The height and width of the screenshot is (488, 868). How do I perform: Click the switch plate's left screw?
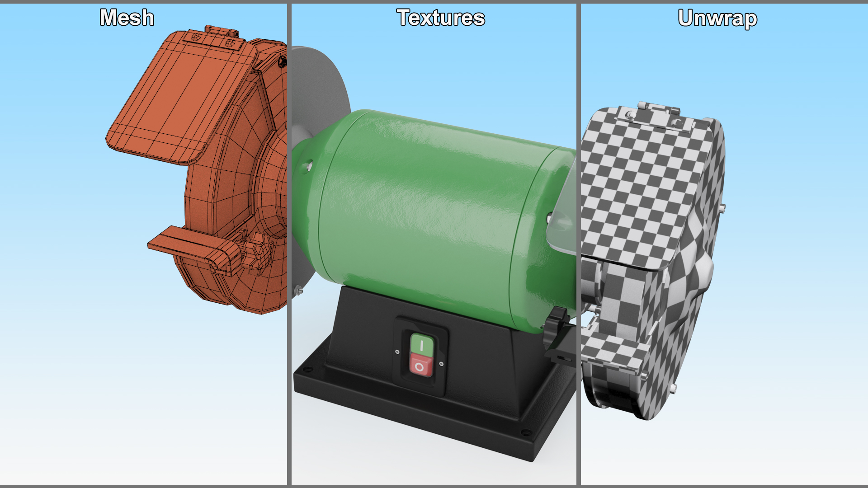[x=397, y=352]
